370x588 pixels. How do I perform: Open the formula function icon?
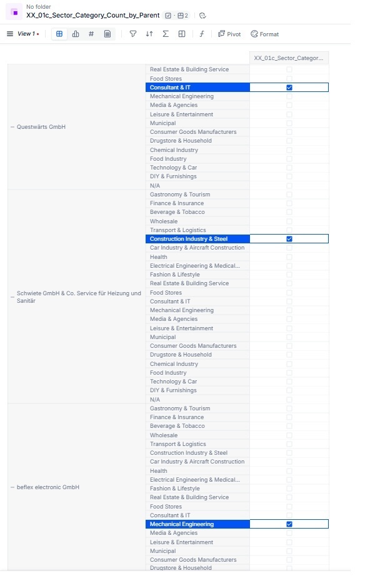pos(201,34)
